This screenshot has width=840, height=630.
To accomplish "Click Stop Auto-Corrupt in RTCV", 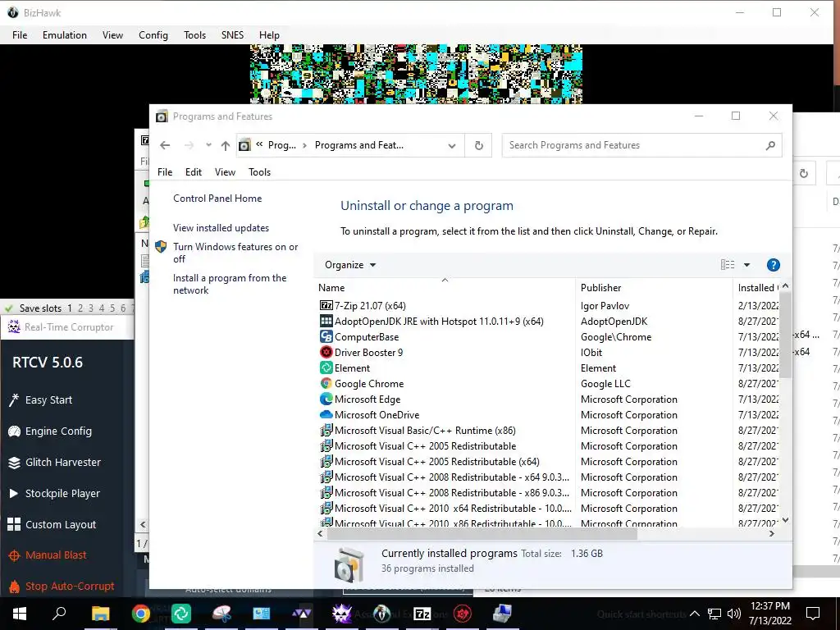I will coord(70,587).
